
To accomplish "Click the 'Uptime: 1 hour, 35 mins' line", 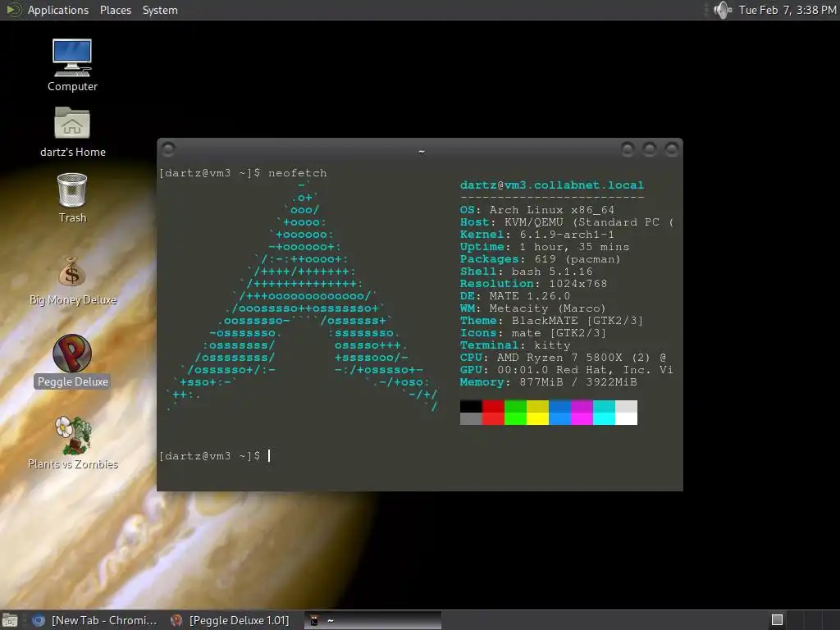I will [x=545, y=246].
